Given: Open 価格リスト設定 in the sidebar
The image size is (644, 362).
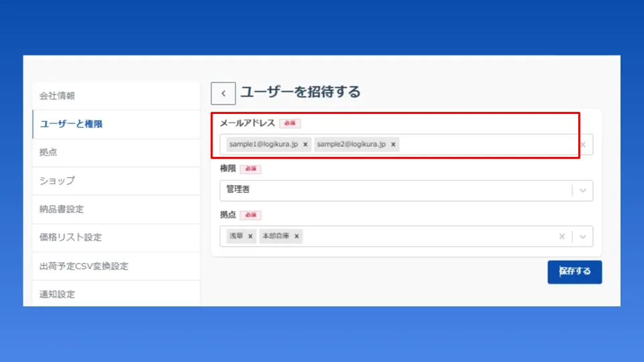Looking at the screenshot, I should (116, 237).
